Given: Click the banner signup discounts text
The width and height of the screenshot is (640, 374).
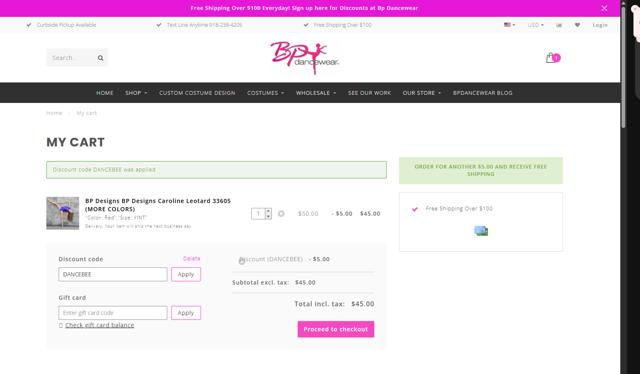Looking at the screenshot, I should pos(304,8).
